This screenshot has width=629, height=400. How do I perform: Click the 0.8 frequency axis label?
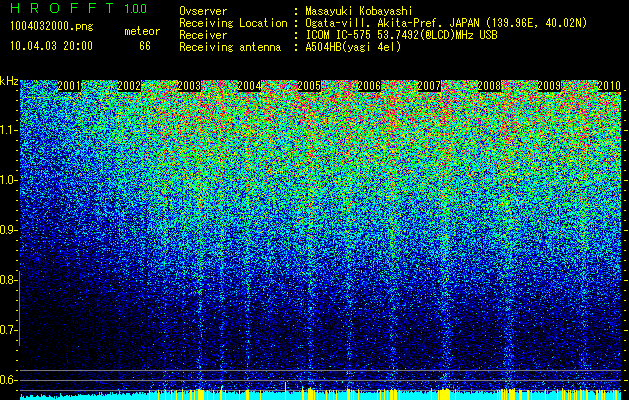[7, 280]
